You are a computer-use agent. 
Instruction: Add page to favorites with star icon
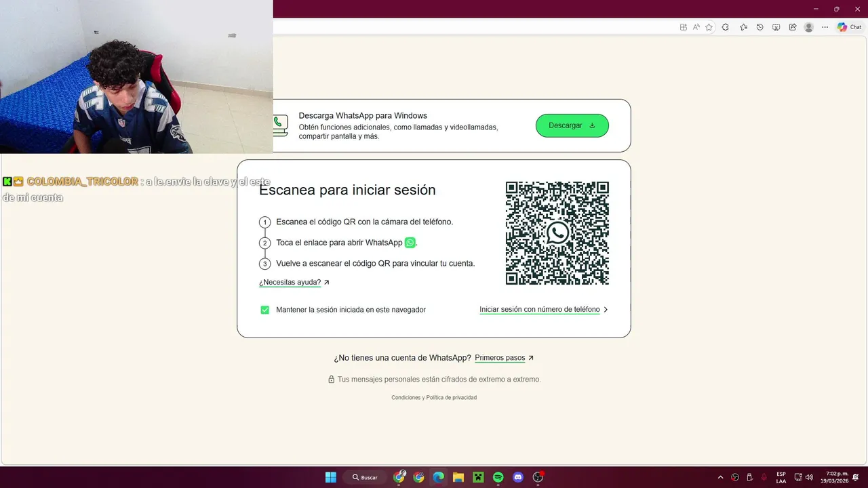point(709,27)
